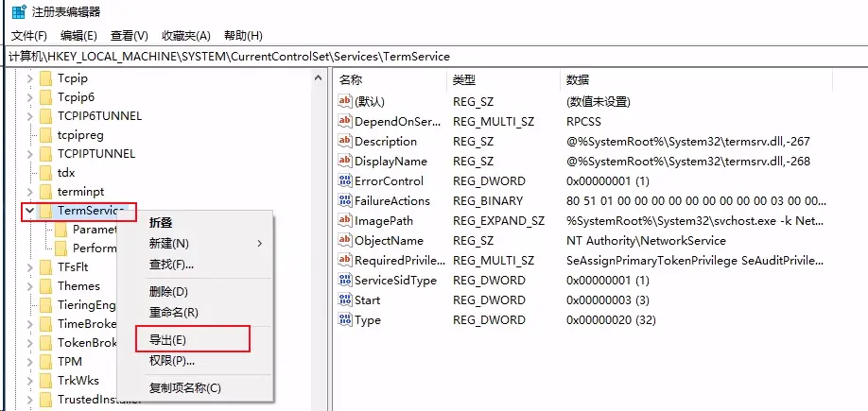Select the TCPIP6TUNNEL key in the tree
Screen dimensions: 868x411
(x=99, y=116)
